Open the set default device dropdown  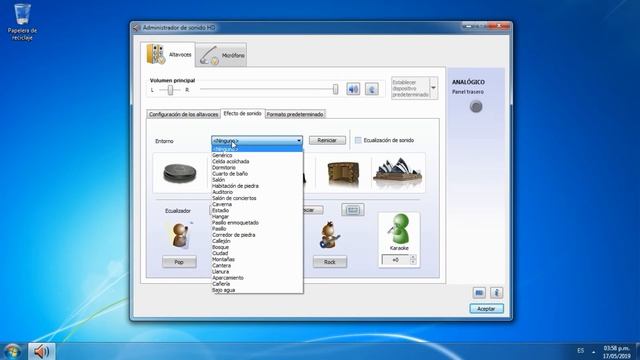click(x=433, y=88)
